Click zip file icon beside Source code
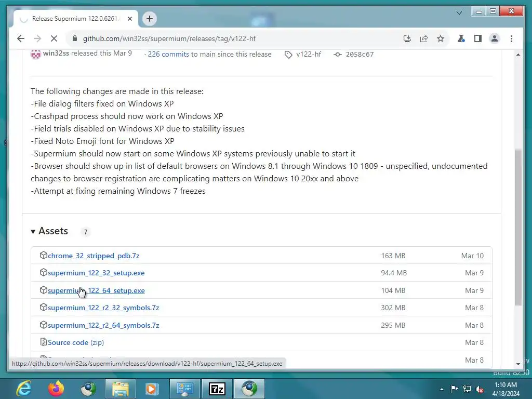This screenshot has height=399, width=532. [43, 342]
